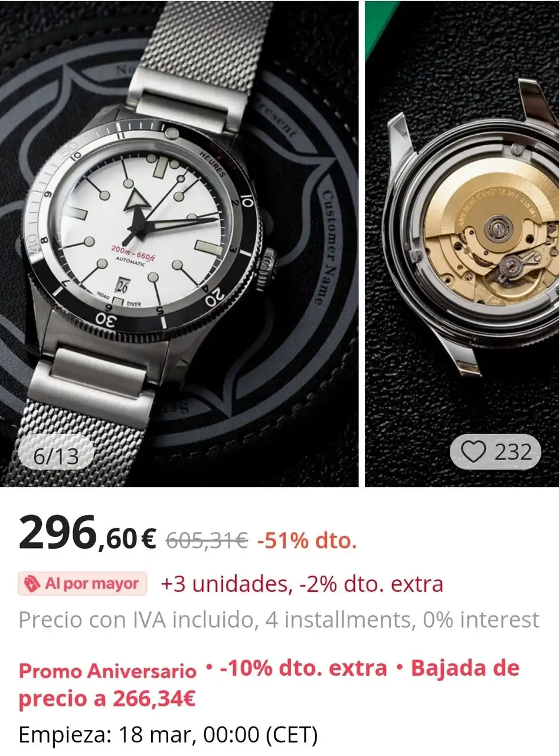Image resolution: width=559 pixels, height=756 pixels.
Task: Tap the Empieza 18 mar start date line
Action: tap(168, 735)
